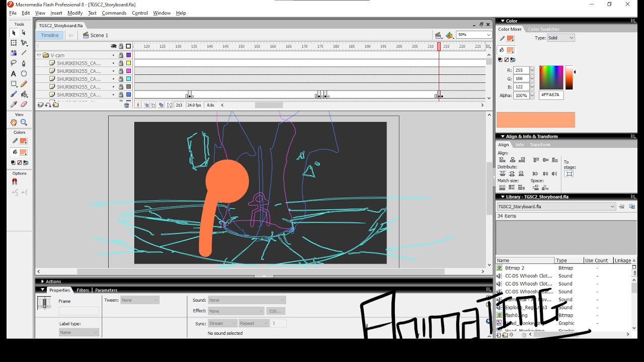
Task: Toggle show all layers as outlines header
Action: click(128, 46)
